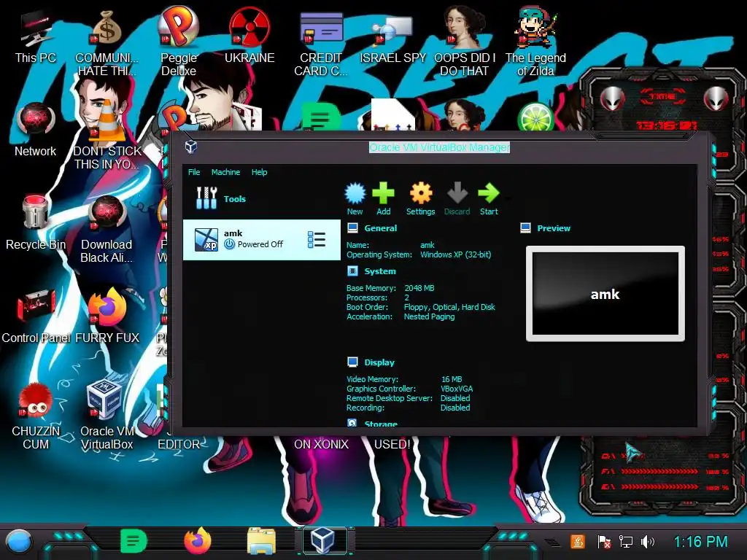Click the VirtualBox taskbar button
747x560 pixels.
point(323,541)
